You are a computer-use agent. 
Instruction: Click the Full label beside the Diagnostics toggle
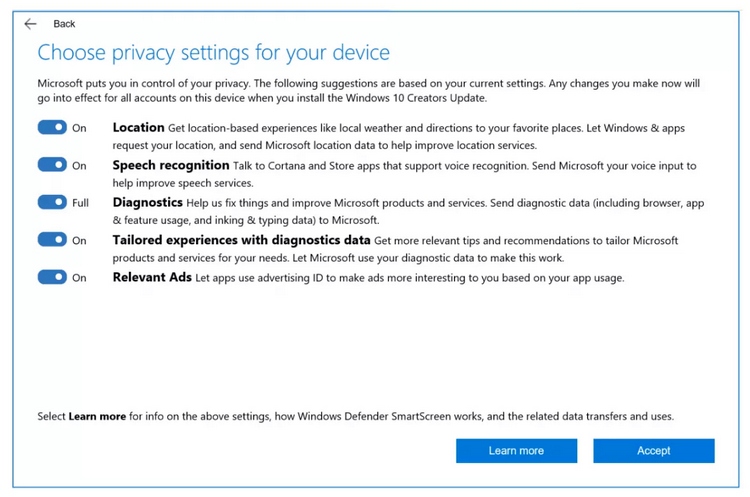(81, 203)
